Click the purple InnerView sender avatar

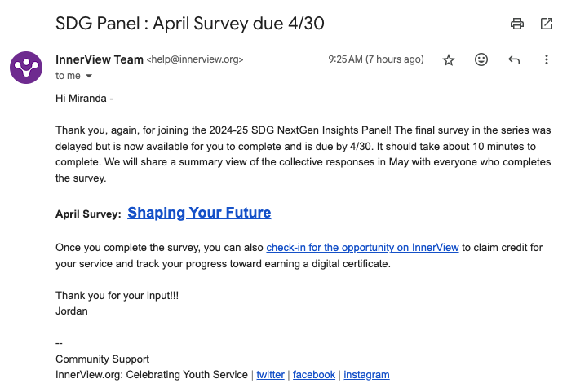click(x=26, y=67)
